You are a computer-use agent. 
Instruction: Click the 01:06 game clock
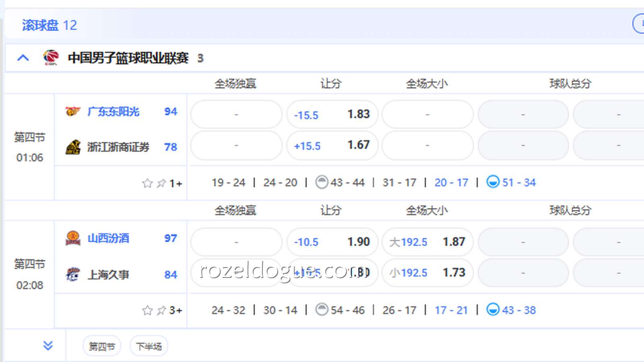coord(29,158)
